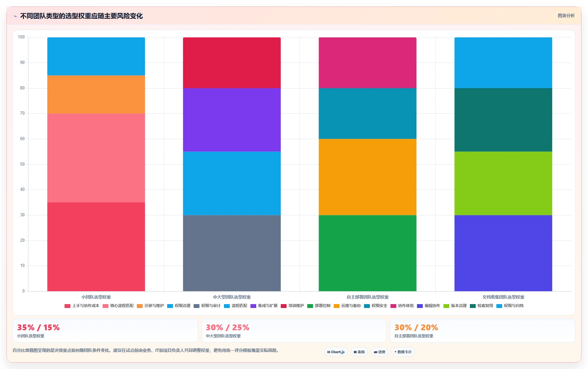Viewport: 588px width, 369px height.
Task: Click the footnote beginning 百分比堆叠图呈现的是
Action: click(146, 350)
